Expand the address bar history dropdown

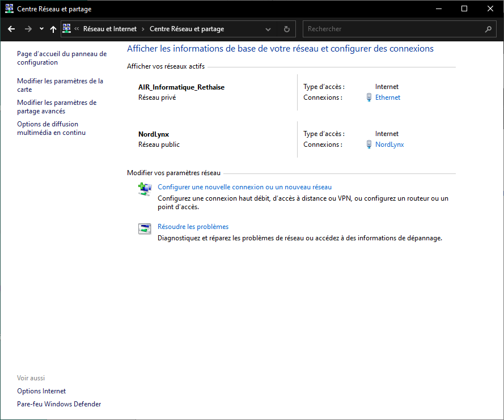click(x=268, y=29)
